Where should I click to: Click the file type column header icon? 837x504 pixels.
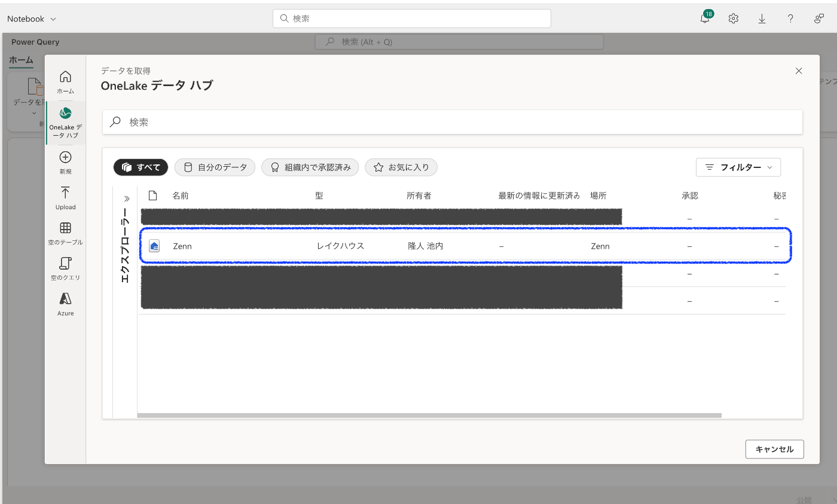pyautogui.click(x=152, y=196)
